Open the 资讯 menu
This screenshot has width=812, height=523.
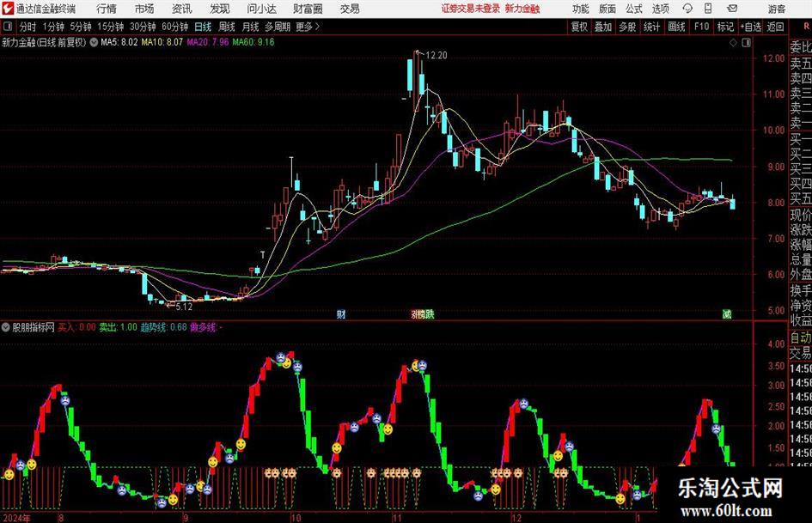[x=182, y=9]
